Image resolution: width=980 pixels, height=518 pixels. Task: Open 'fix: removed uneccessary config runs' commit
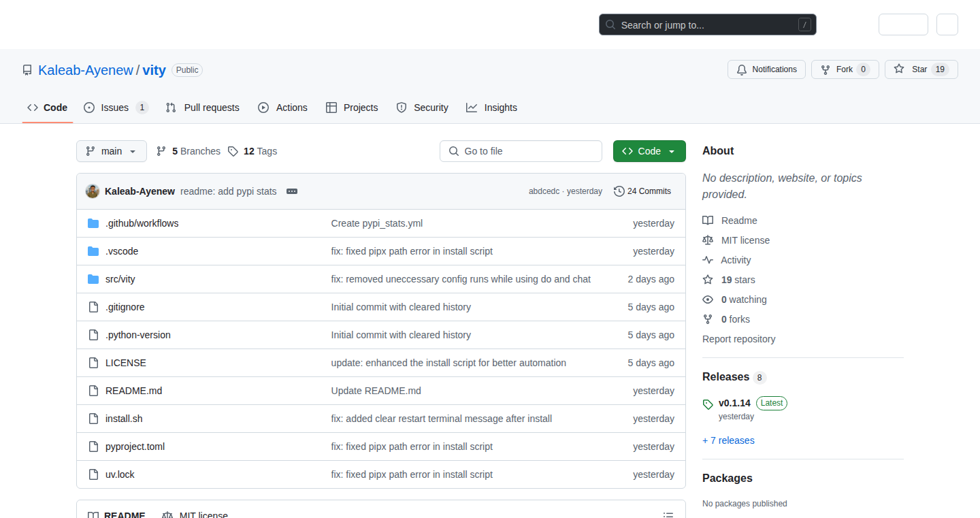coord(461,279)
